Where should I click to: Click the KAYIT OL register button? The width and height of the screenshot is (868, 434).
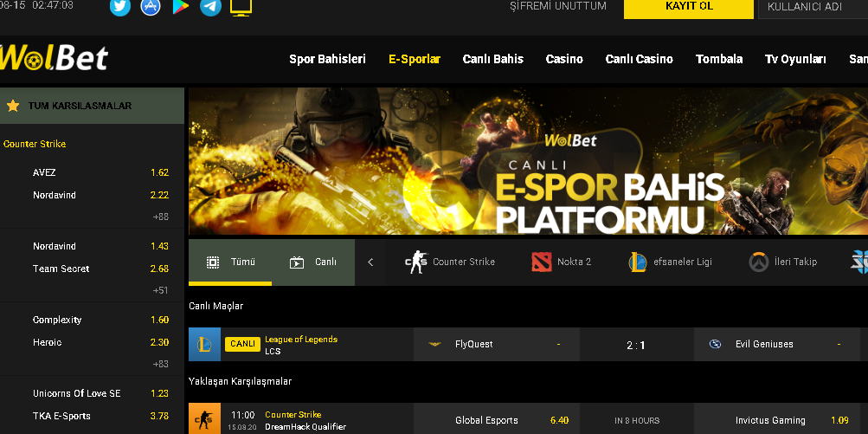[x=689, y=8]
